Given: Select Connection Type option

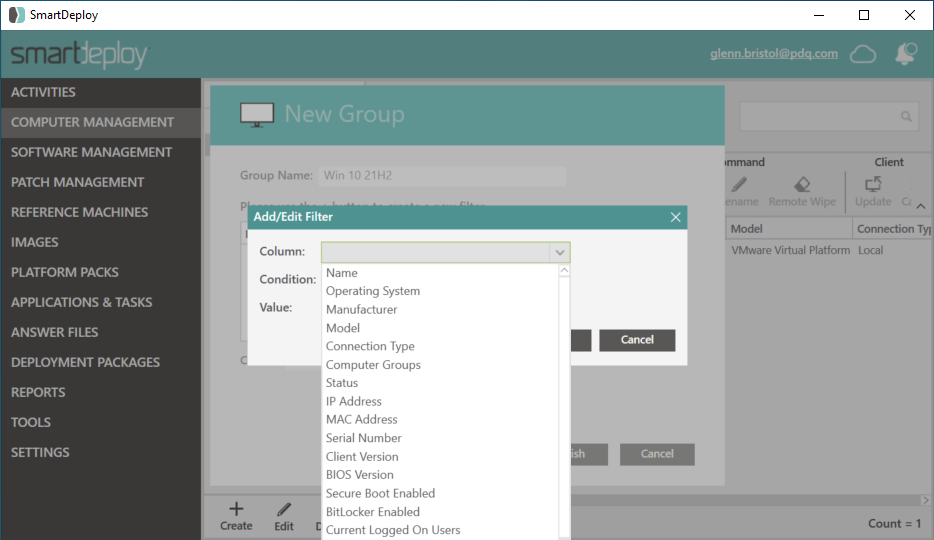Looking at the screenshot, I should pyautogui.click(x=370, y=347).
